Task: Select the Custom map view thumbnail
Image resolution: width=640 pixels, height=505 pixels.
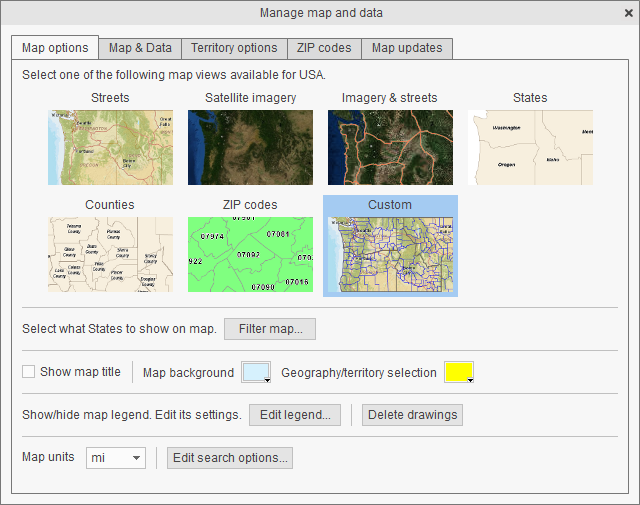Action: tap(390, 254)
